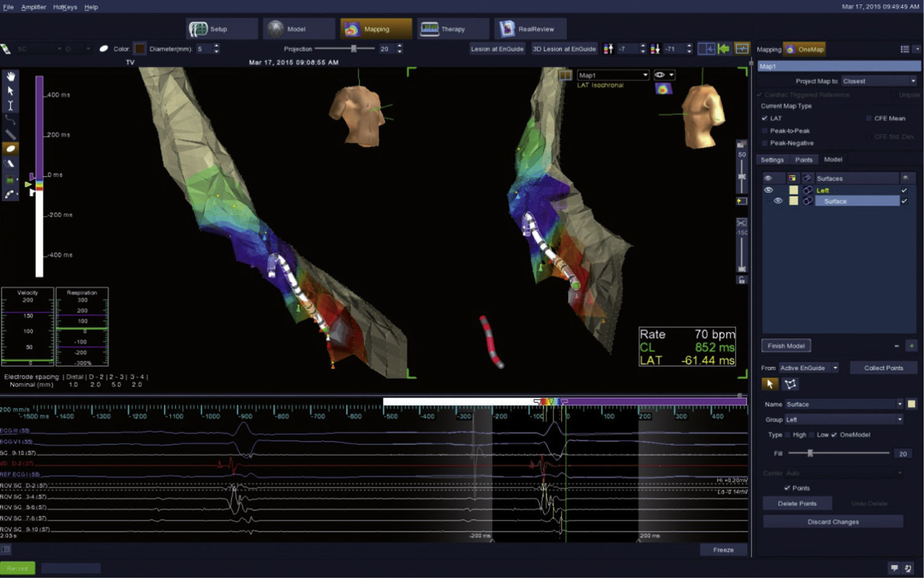This screenshot has width=924, height=578.
Task: Open the From Active EnGuide dropdown
Action: (808, 368)
